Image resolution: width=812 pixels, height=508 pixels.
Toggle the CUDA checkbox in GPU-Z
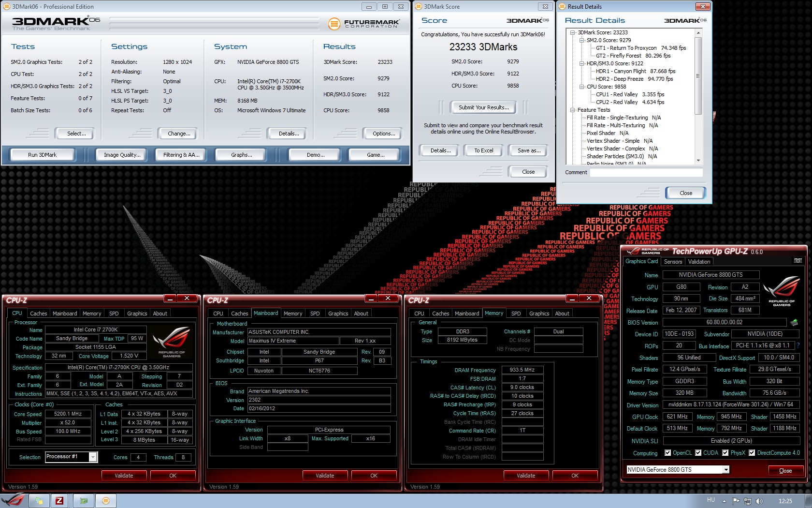[x=698, y=453]
